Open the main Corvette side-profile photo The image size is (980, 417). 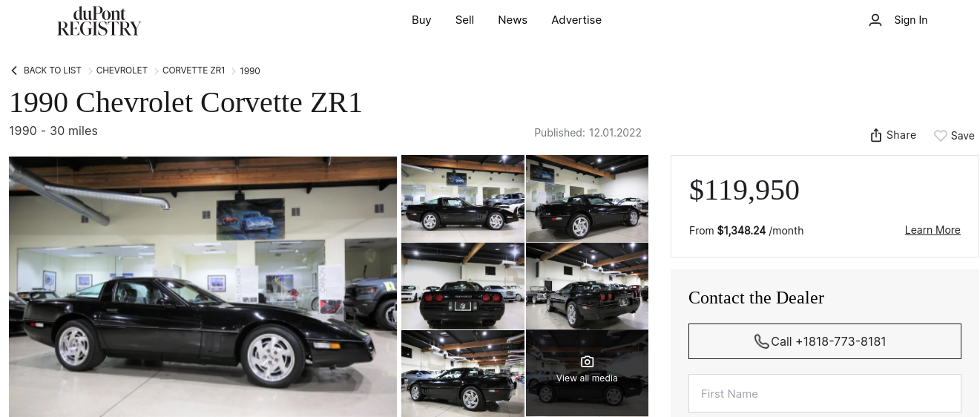coord(203,286)
